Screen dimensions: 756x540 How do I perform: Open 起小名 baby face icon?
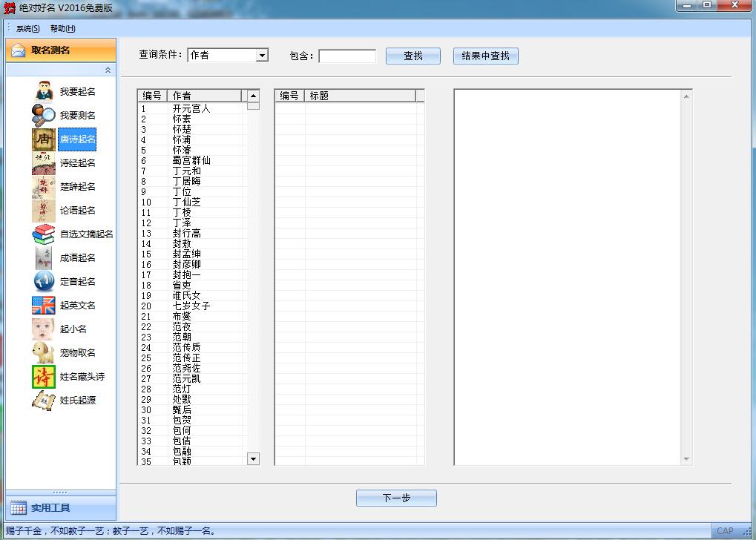click(44, 329)
